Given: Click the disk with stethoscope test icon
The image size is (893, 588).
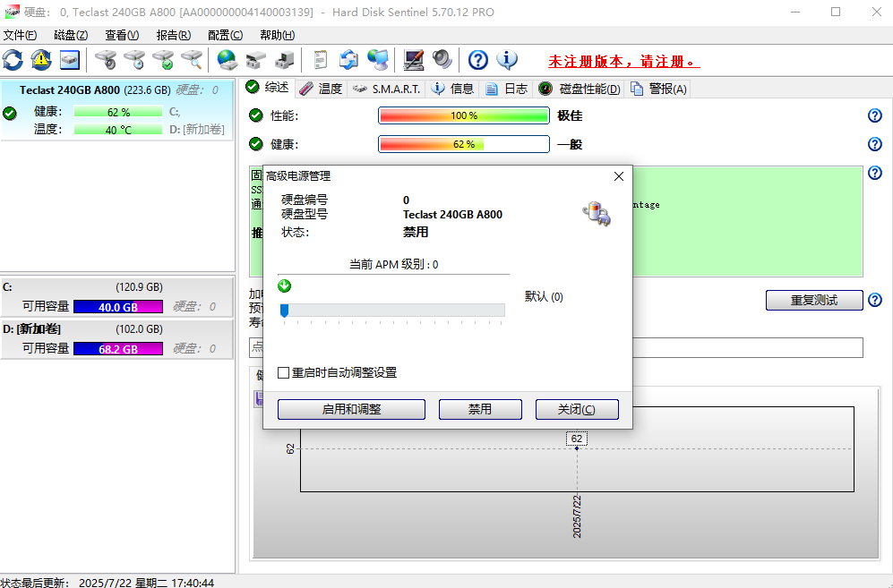Looking at the screenshot, I should click(106, 60).
